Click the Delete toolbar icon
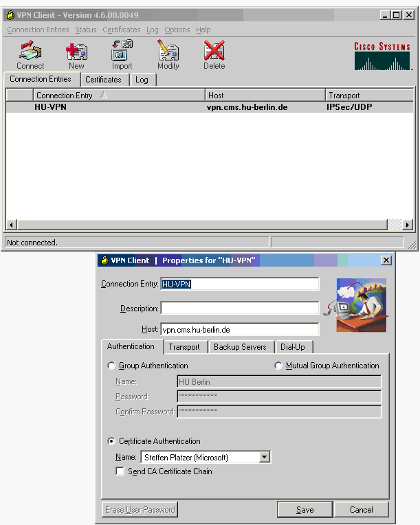The height and width of the screenshot is (525, 420). [x=214, y=54]
